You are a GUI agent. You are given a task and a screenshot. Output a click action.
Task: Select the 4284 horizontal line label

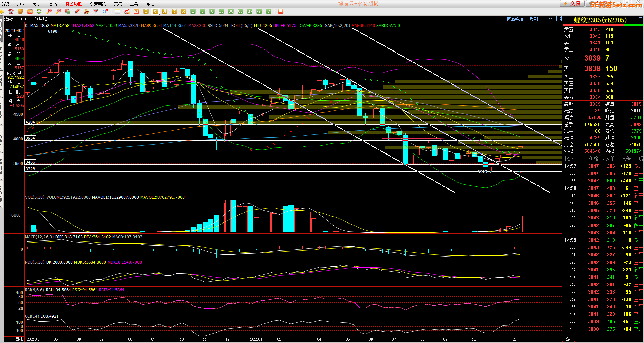pyautogui.click(x=30, y=122)
